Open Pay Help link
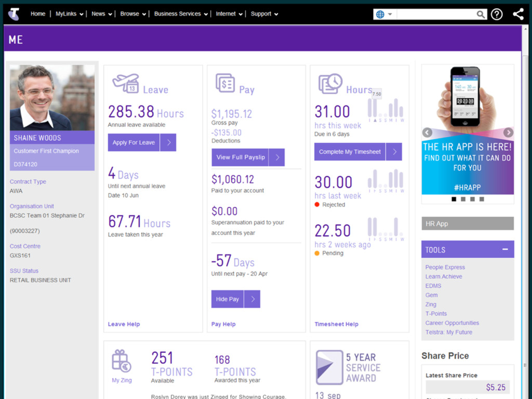Screen dimensions: 532x399 pos(223,324)
